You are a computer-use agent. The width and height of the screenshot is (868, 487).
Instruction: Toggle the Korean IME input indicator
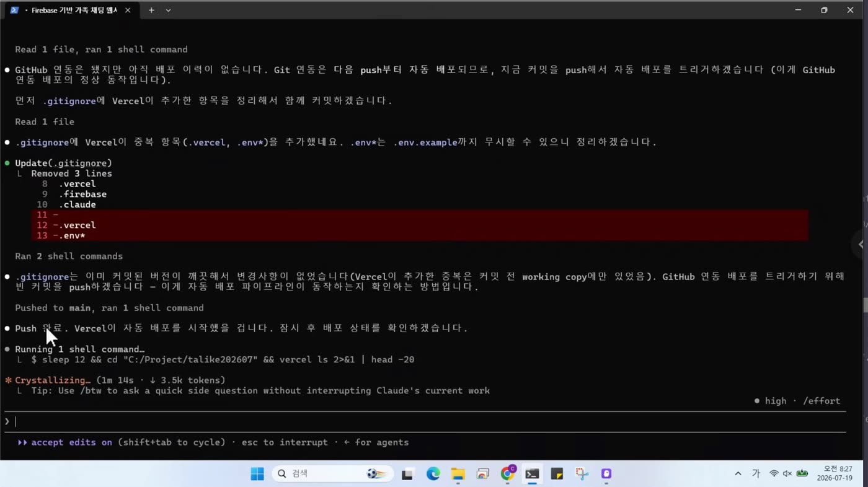(756, 474)
